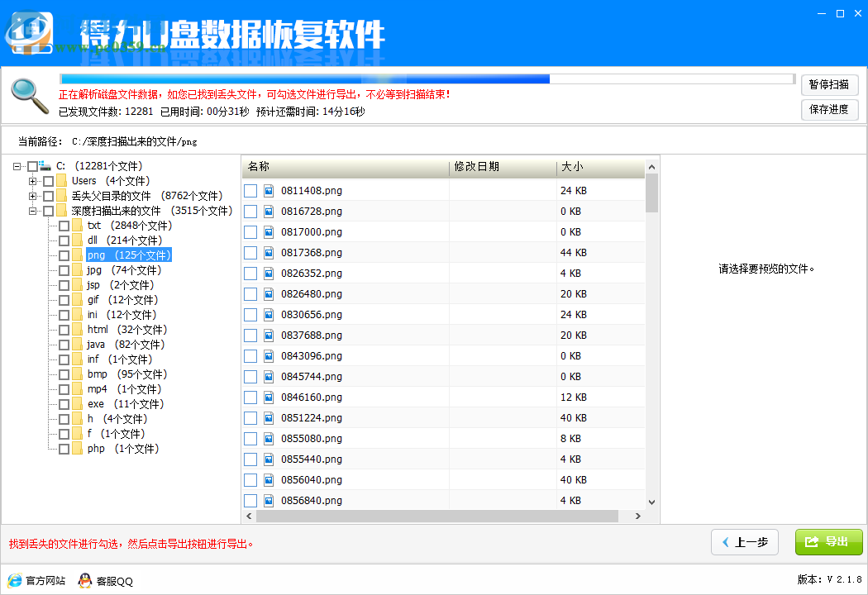The image size is (868, 595).
Task: Check the checkbox beside 0811408.png
Action: click(x=250, y=191)
